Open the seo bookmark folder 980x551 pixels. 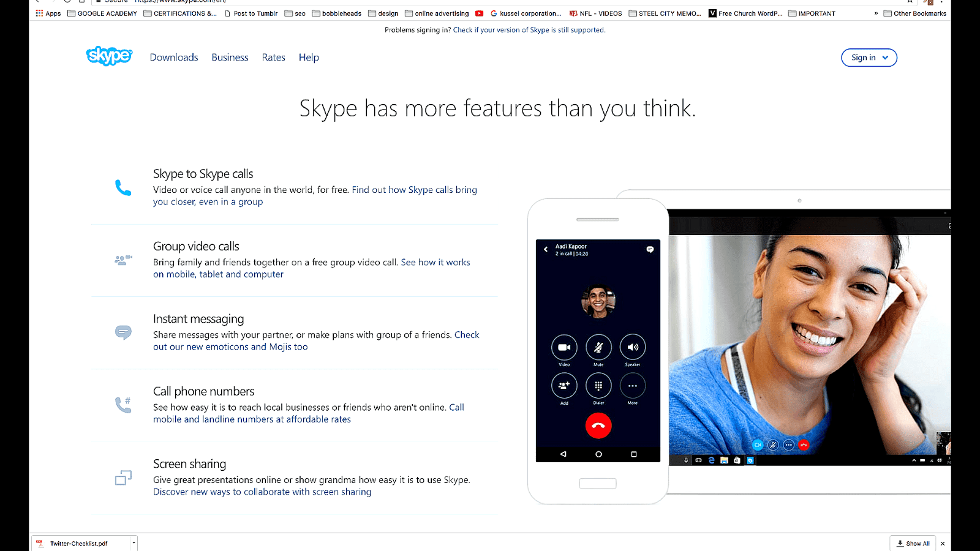pos(295,13)
